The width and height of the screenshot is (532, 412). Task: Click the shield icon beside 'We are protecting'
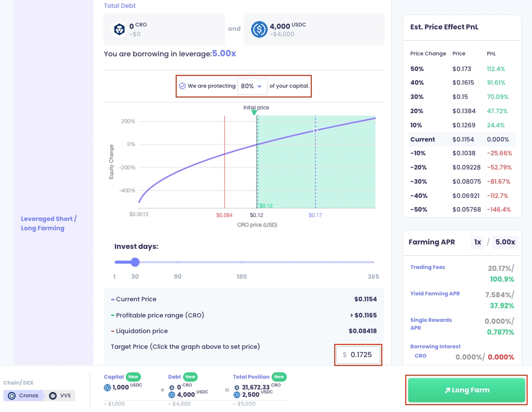(182, 86)
